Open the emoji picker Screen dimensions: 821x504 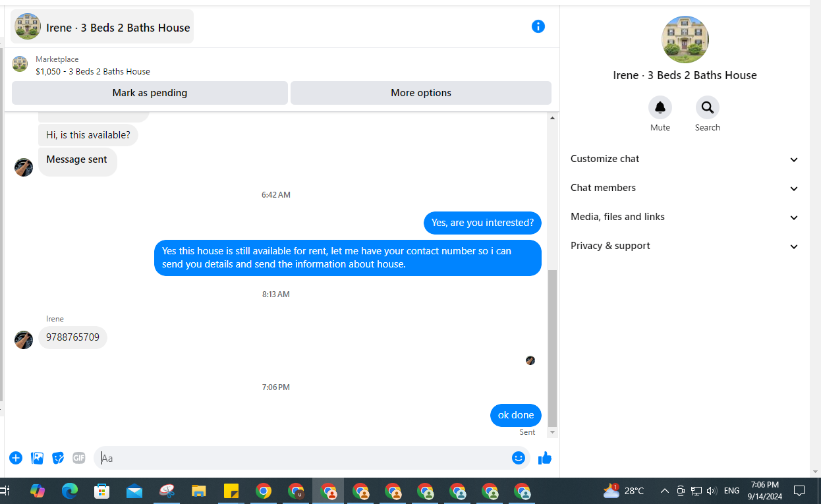pos(519,458)
